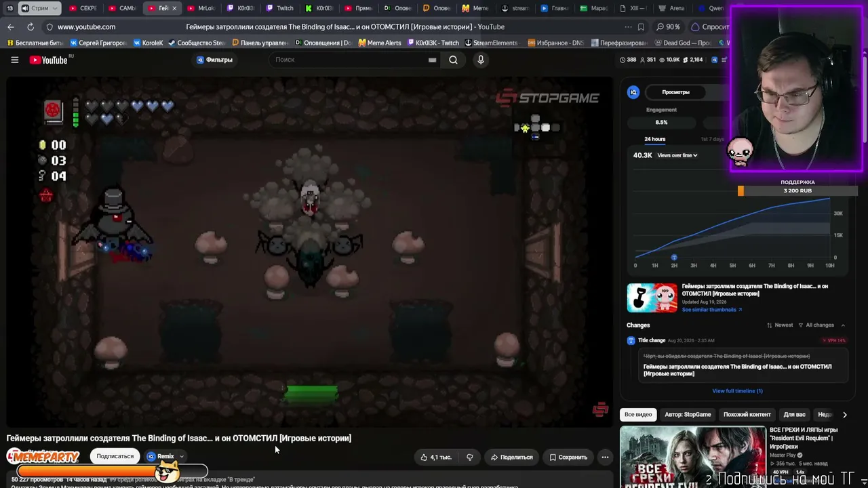868x488 pixels.
Task: Open the KoroleK bookmark
Action: click(x=148, y=43)
